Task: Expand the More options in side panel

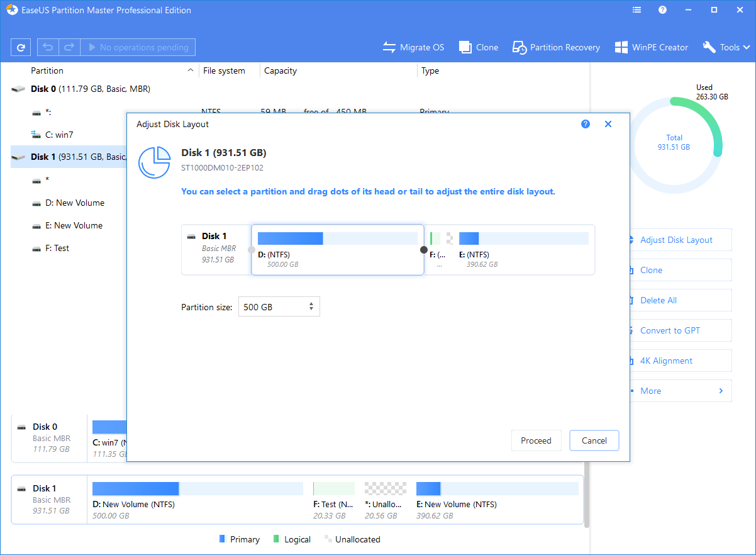Action: coord(681,391)
